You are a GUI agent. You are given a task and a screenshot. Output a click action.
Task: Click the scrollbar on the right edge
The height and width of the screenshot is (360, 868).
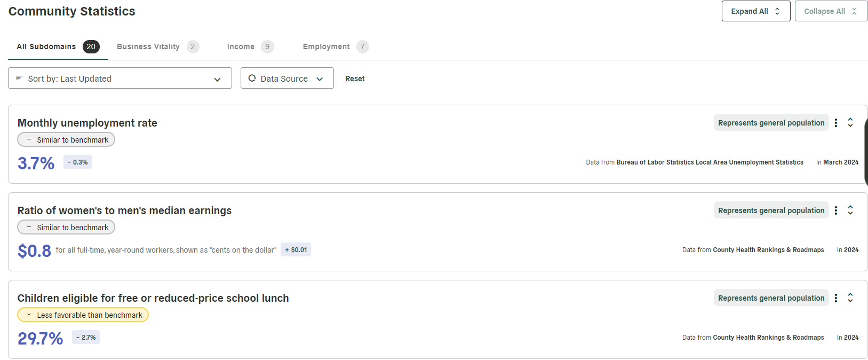(x=866, y=150)
